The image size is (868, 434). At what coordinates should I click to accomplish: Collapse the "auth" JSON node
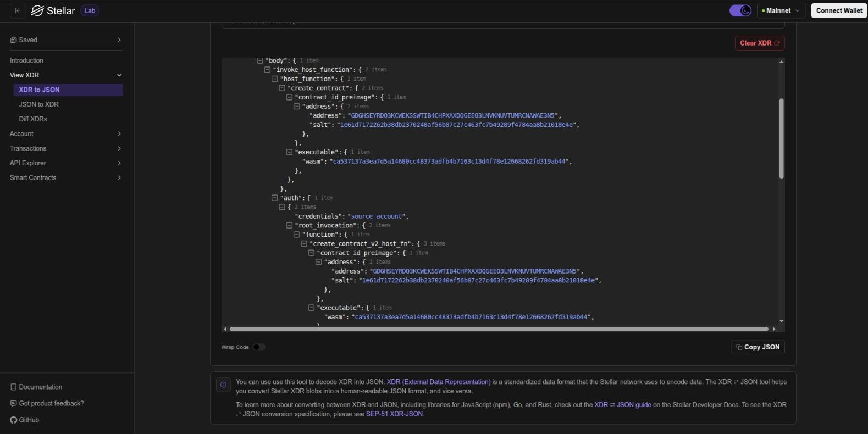275,198
